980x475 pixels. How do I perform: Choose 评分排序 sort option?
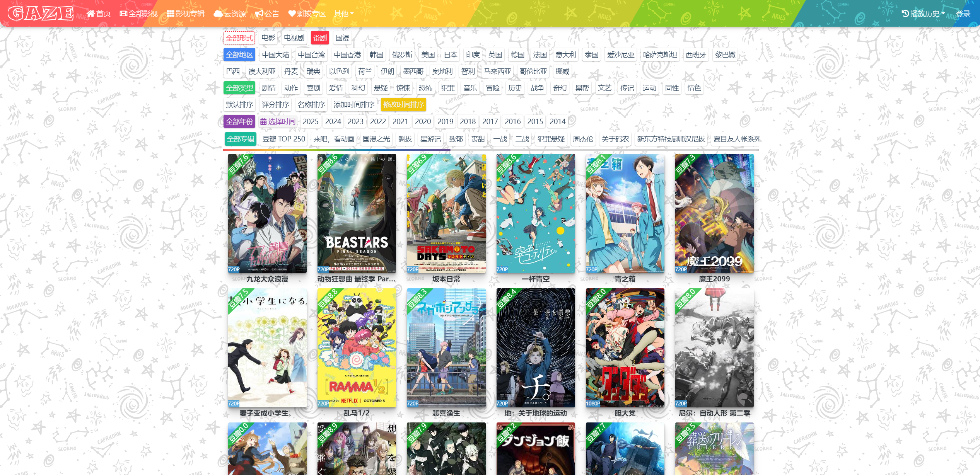[x=275, y=105]
